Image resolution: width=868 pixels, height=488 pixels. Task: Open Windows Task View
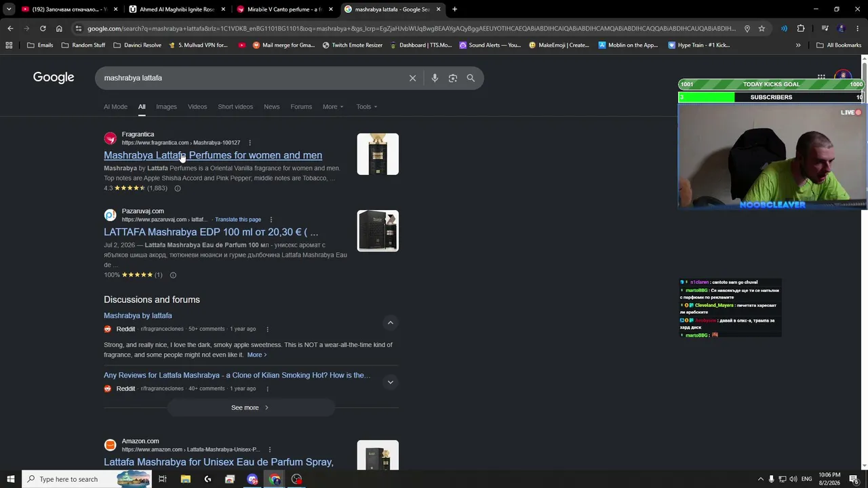tap(163, 479)
